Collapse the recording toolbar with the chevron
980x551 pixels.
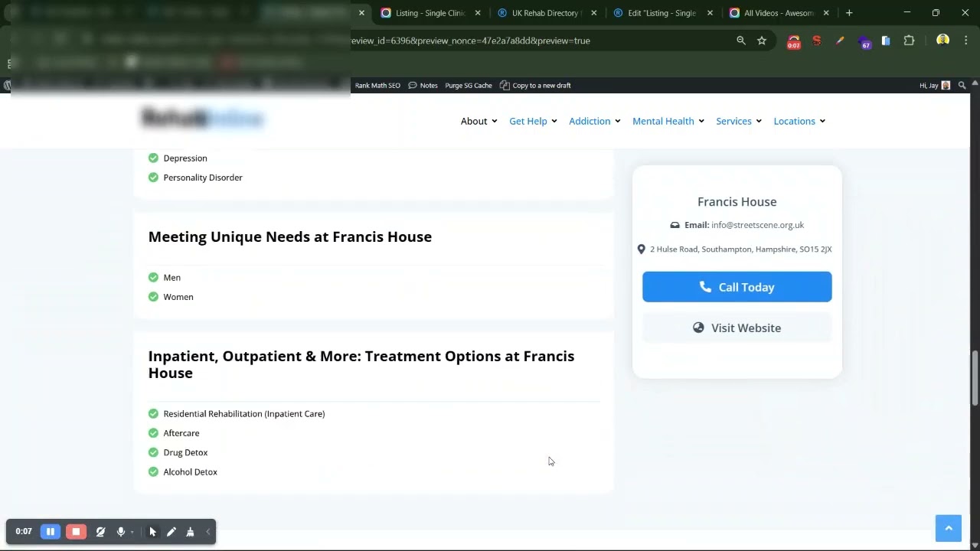tap(207, 532)
